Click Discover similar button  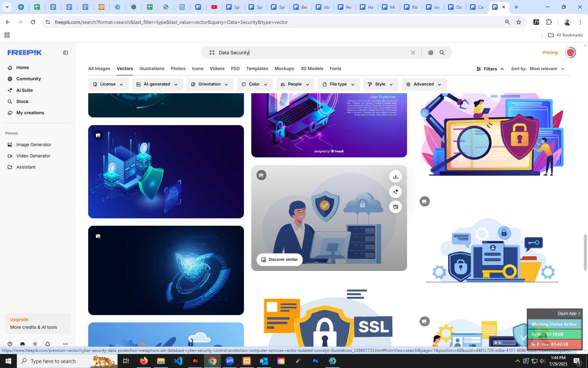(280, 260)
